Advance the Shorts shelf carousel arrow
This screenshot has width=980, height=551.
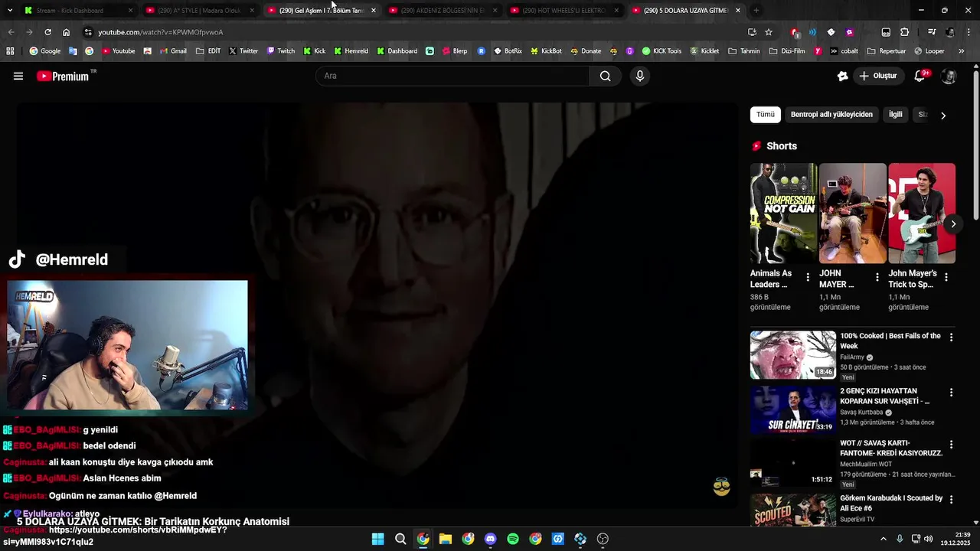952,224
